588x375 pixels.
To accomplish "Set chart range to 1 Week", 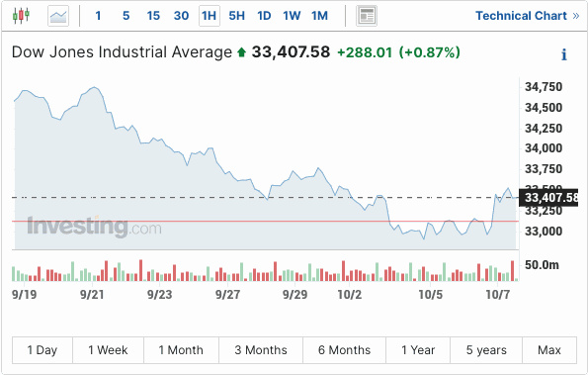I will (x=108, y=350).
